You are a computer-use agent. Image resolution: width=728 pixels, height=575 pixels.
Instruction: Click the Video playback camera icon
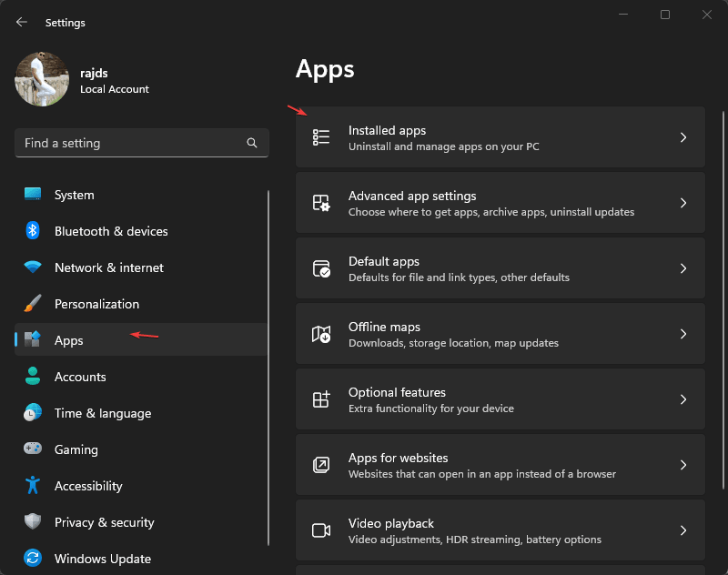tap(321, 530)
